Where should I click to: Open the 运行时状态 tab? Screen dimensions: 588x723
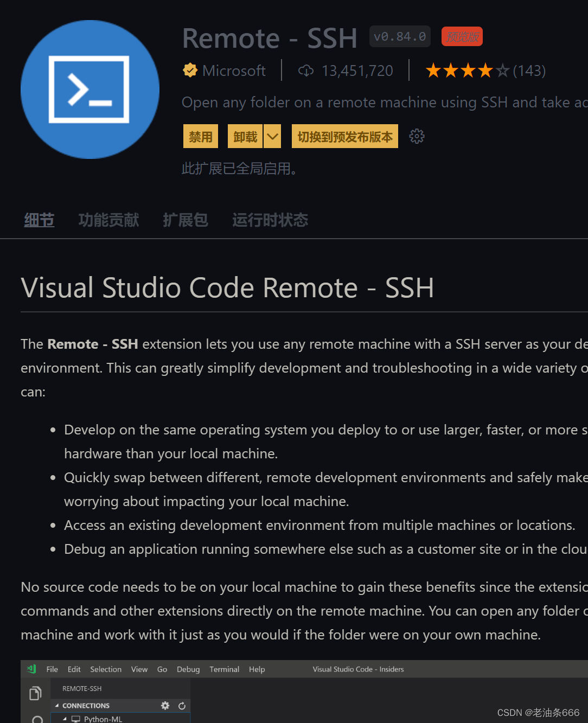pos(270,220)
